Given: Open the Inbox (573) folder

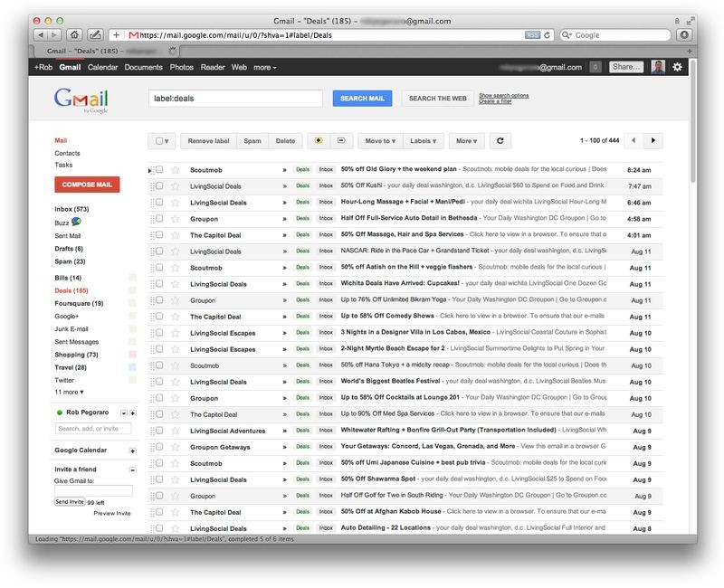Looking at the screenshot, I should [71, 209].
